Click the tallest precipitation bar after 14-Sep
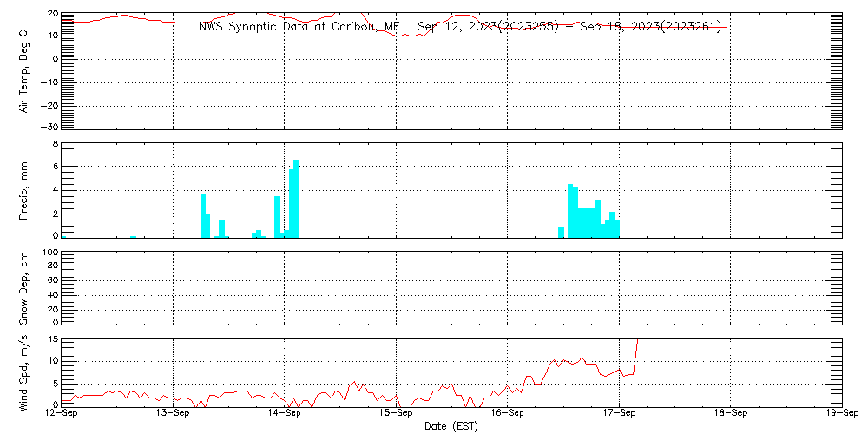The width and height of the screenshot is (868, 434). pos(296,199)
